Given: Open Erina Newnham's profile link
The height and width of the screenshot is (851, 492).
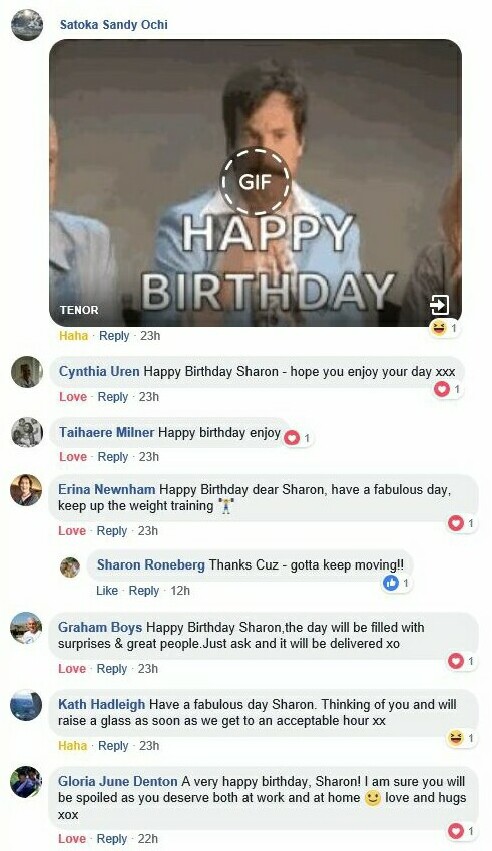Looking at the screenshot, I should pos(107,489).
